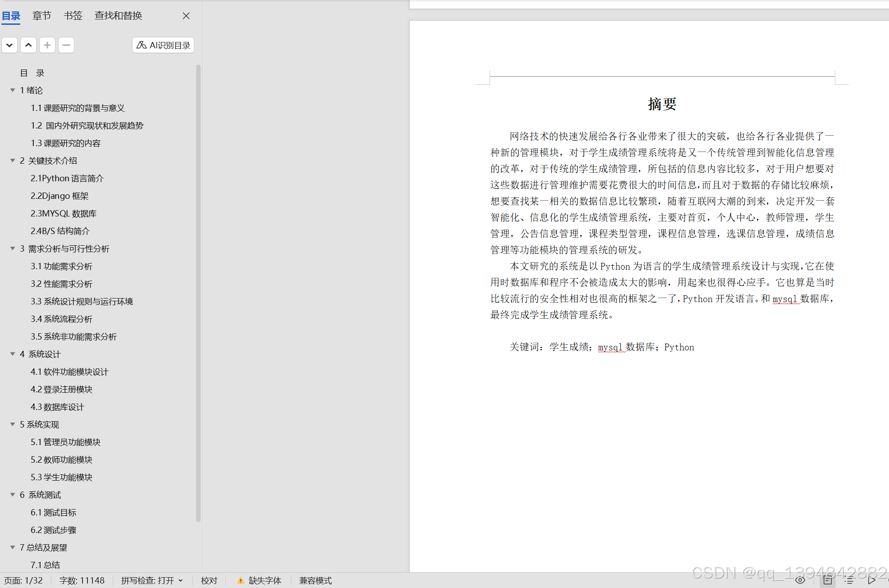Screen dimensions: 889x588
Task: Switch to page view using status bar icon
Action: click(x=827, y=580)
